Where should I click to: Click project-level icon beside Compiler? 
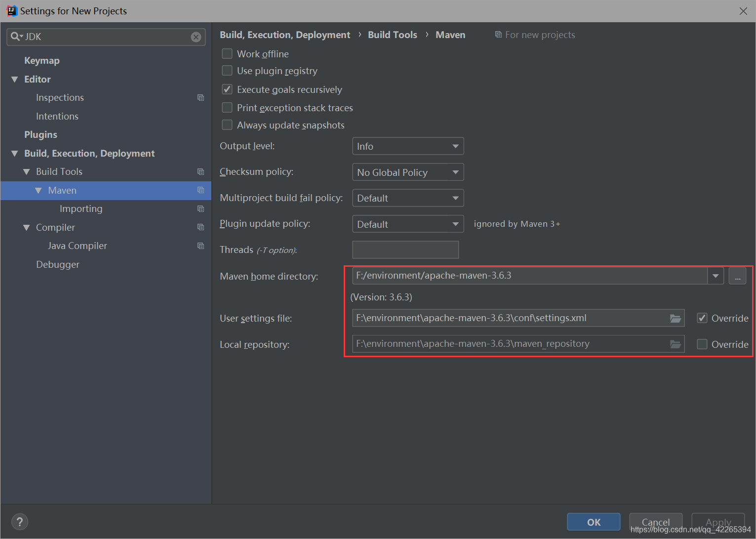200,227
